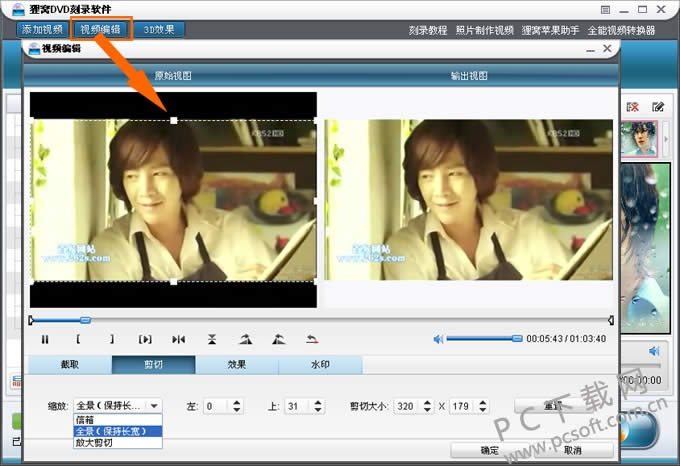Pause the video preview playback
The width and height of the screenshot is (680, 466).
coord(45,339)
